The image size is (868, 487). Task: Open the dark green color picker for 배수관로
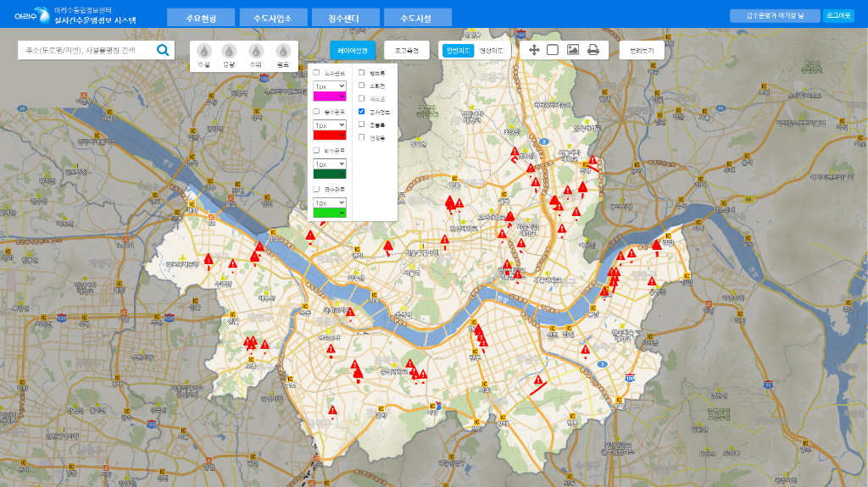[330, 174]
